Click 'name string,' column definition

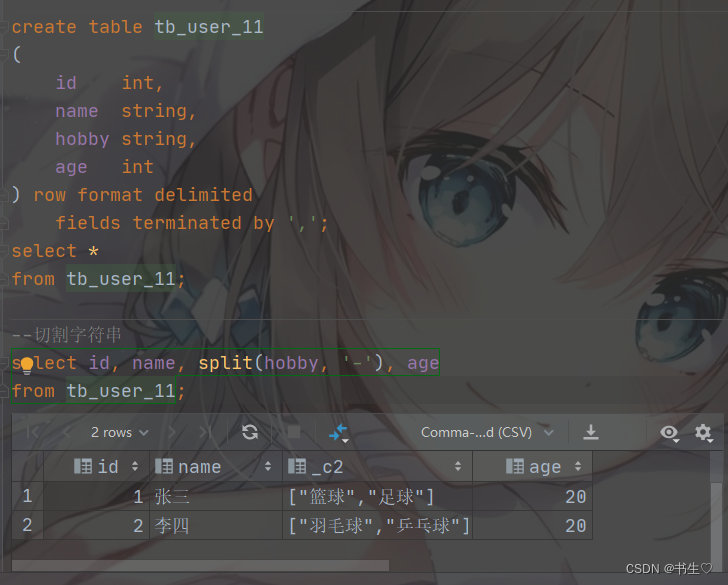pos(125,111)
